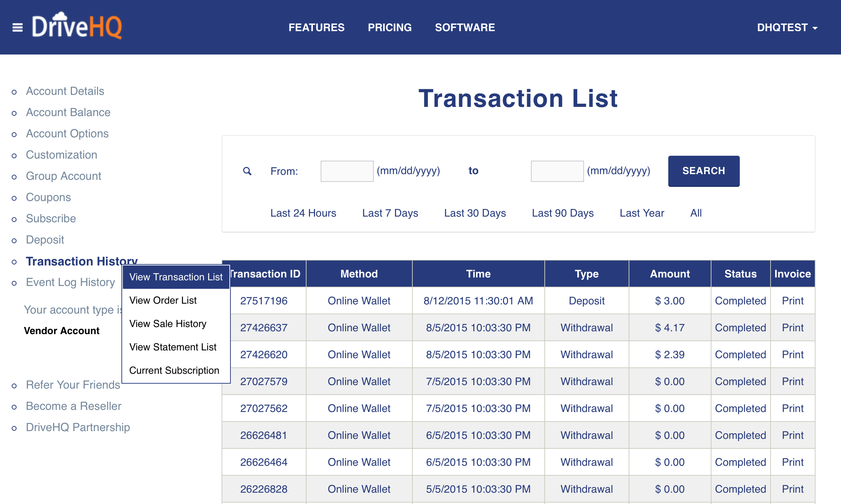Image resolution: width=841 pixels, height=504 pixels.
Task: Open the Features nav item
Action: (316, 28)
